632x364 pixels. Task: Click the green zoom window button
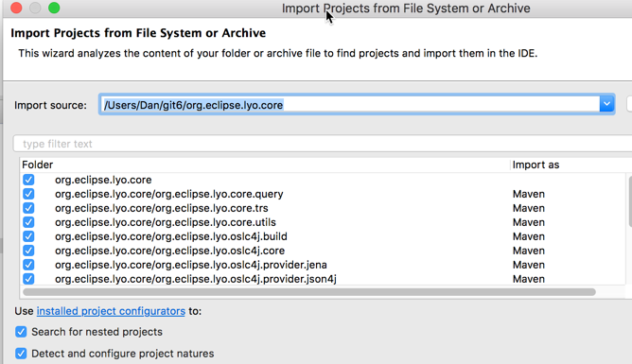point(54,8)
